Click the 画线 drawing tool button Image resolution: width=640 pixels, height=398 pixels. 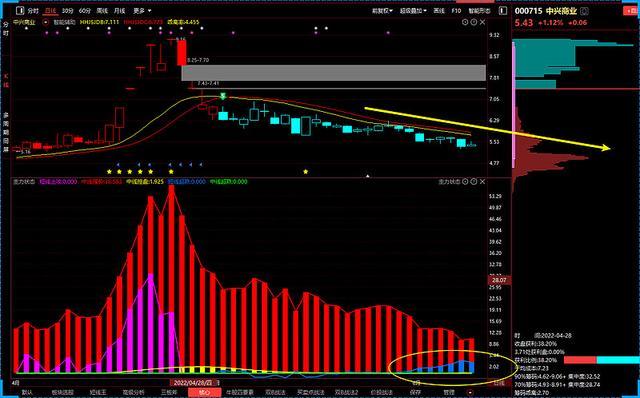pyautogui.click(x=439, y=11)
